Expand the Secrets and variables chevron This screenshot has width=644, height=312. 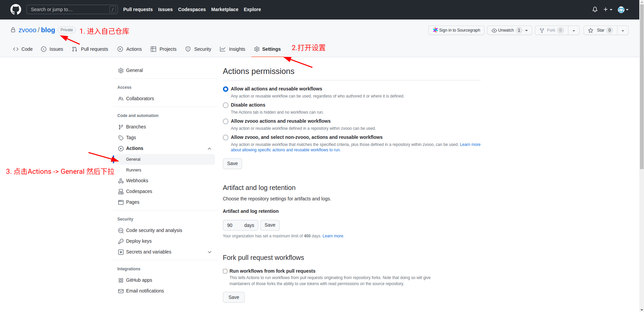[210, 252]
